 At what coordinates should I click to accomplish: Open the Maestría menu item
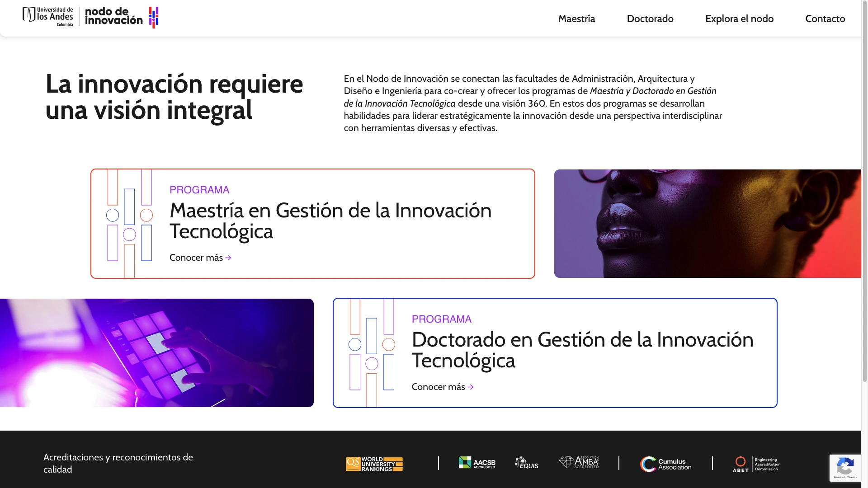tap(576, 19)
